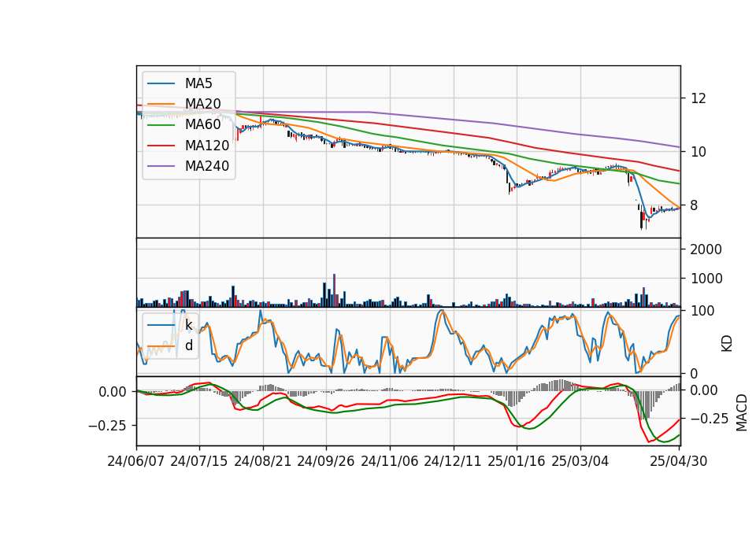Click the 24/12/11 date axis label
Viewport: 756px width, 543px height.
[452, 461]
